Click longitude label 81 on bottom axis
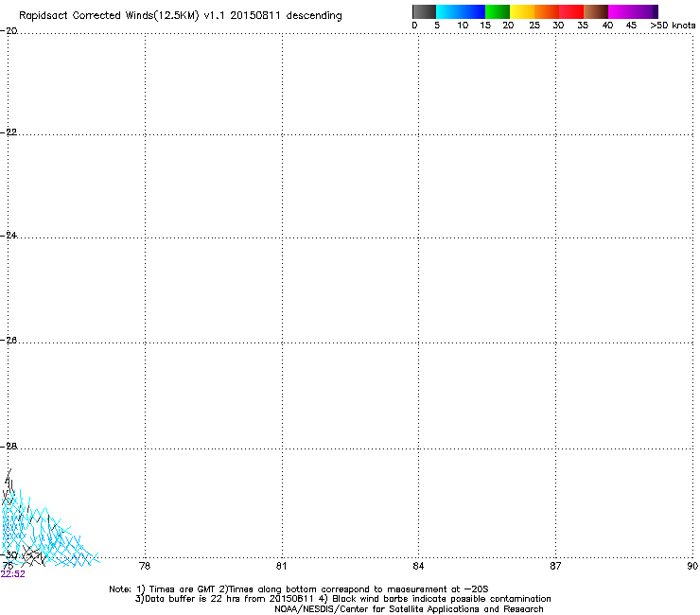700x615 pixels. point(281,566)
